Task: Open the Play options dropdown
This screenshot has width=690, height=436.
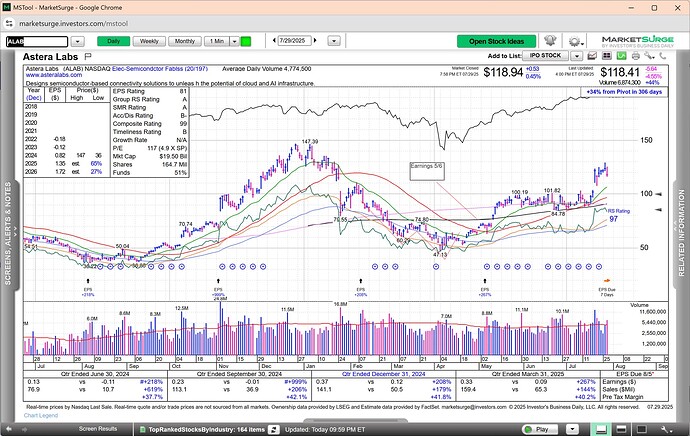Action: [x=572, y=429]
